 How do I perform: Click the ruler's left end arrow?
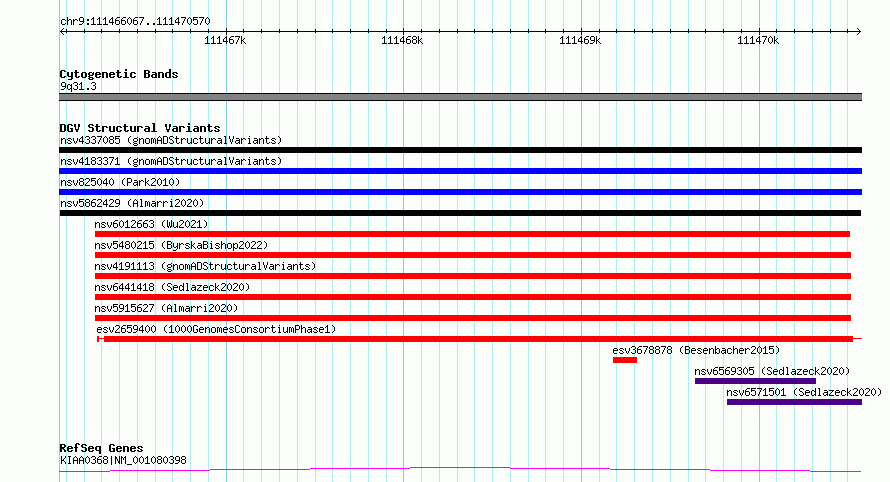click(x=62, y=31)
